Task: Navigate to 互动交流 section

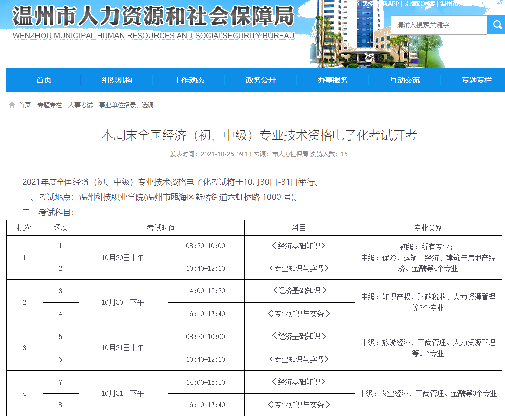Action: [x=404, y=80]
